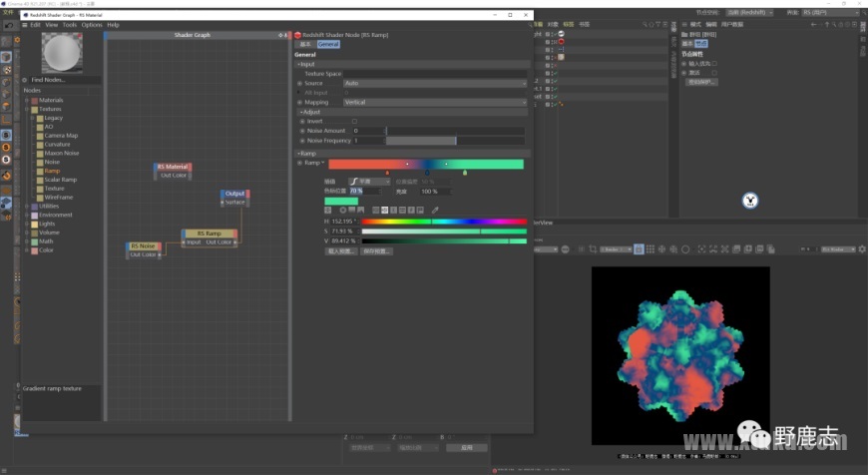The width and height of the screenshot is (868, 475).
Task: Click the highlighted lock icon in render view
Action: pos(639,249)
